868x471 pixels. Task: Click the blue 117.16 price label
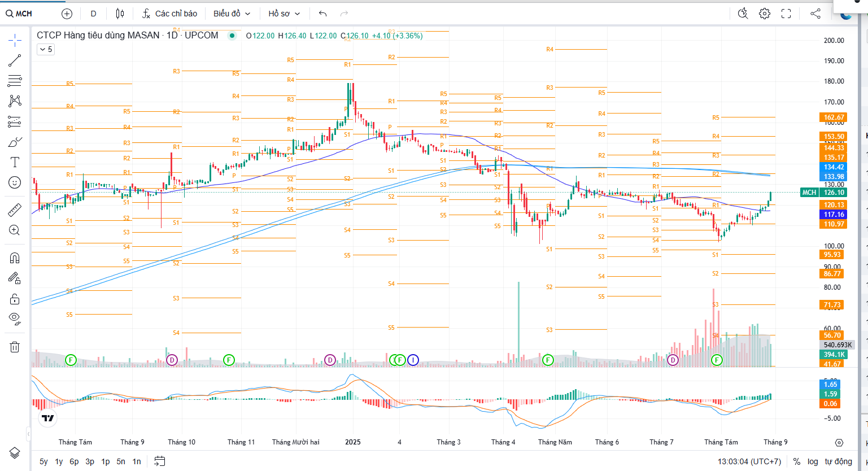click(x=834, y=215)
